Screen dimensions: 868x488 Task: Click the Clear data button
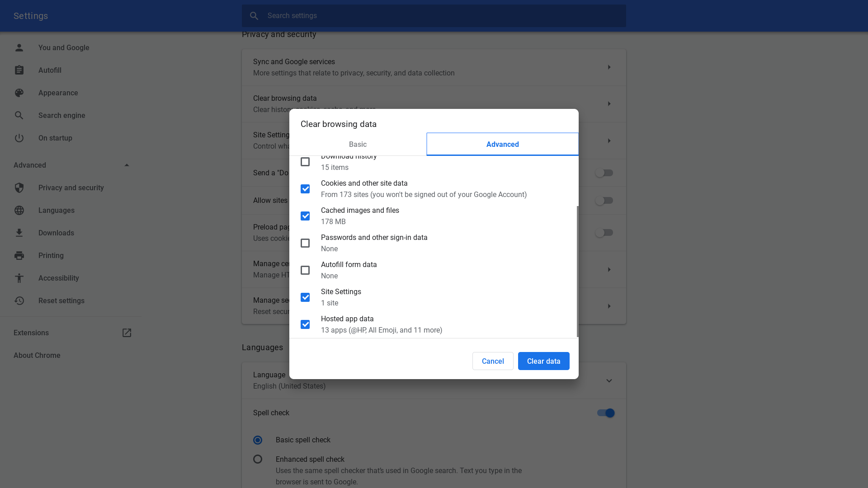pyautogui.click(x=543, y=361)
